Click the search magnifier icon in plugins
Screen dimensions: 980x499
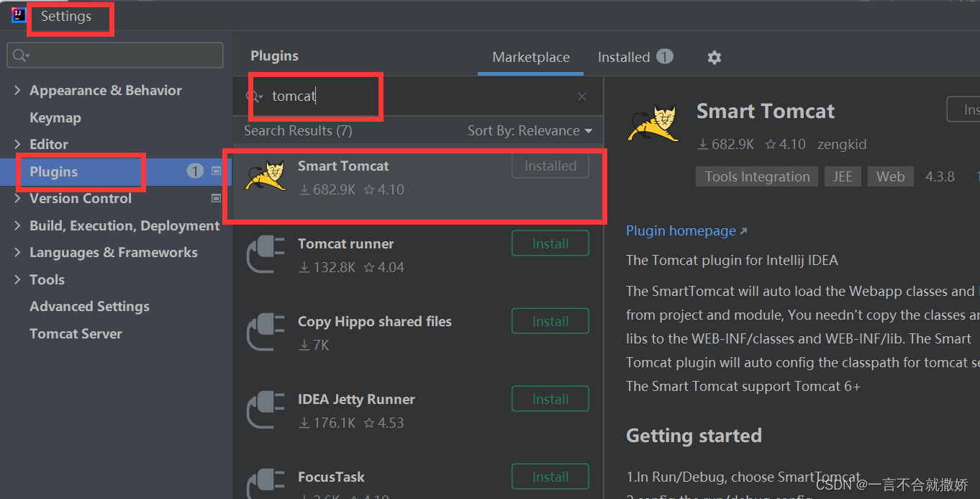pyautogui.click(x=253, y=96)
